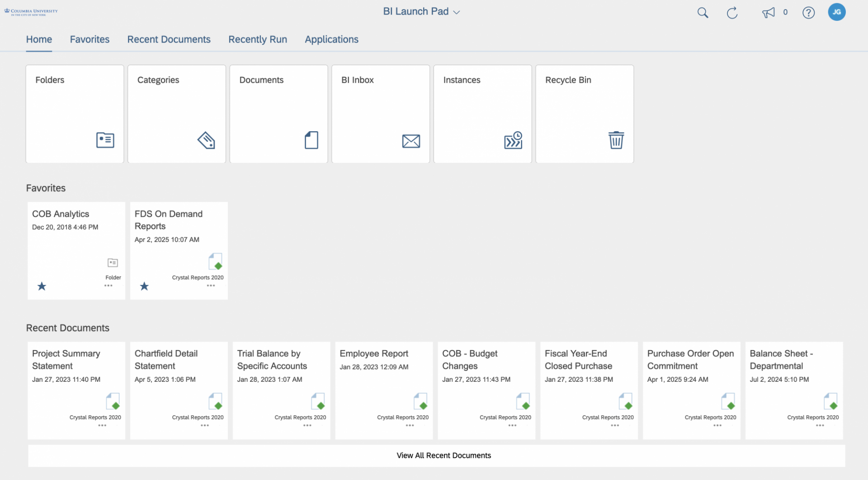Screen dimensions: 868x480
Task: Open the BI Inbox envelope tile
Action: point(381,114)
